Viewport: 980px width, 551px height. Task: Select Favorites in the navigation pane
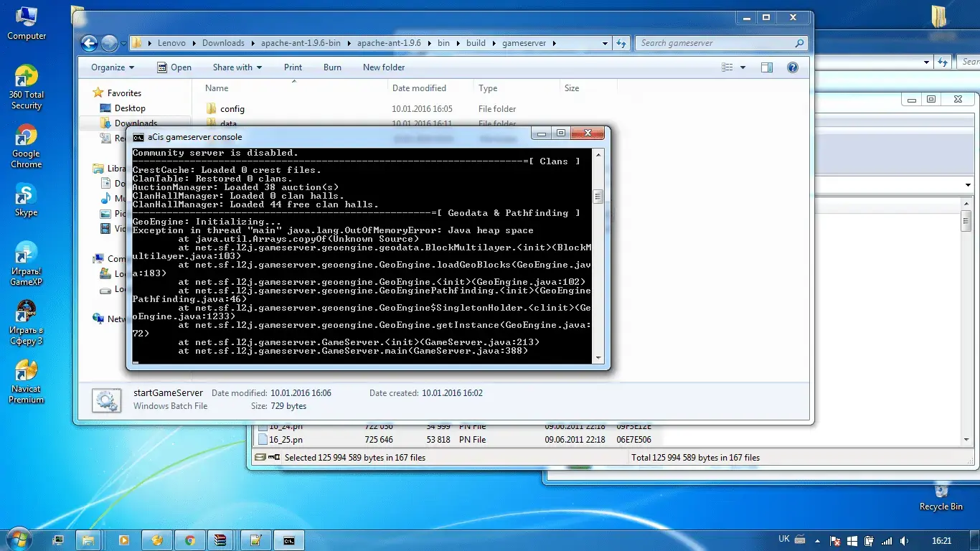point(124,93)
